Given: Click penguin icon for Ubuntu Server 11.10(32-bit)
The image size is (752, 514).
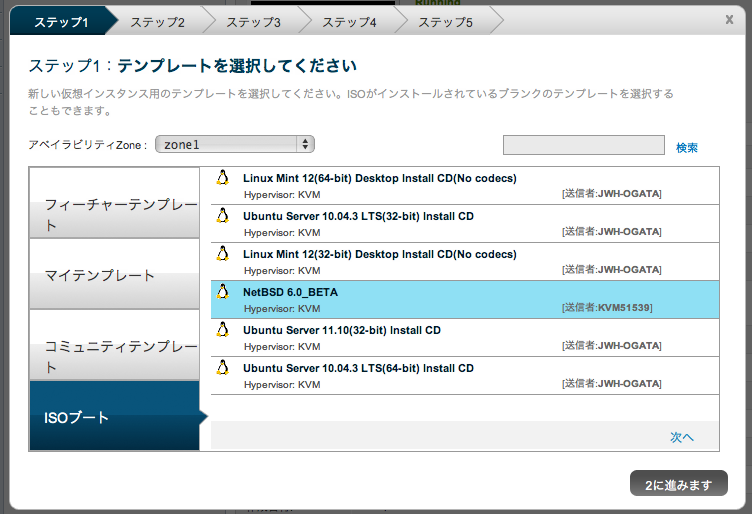Looking at the screenshot, I should (223, 329).
